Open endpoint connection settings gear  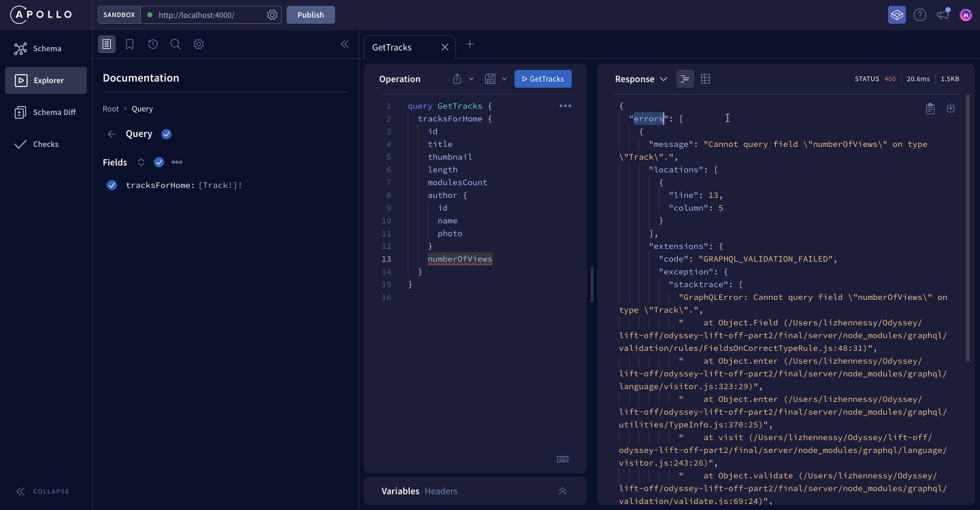coord(272,15)
